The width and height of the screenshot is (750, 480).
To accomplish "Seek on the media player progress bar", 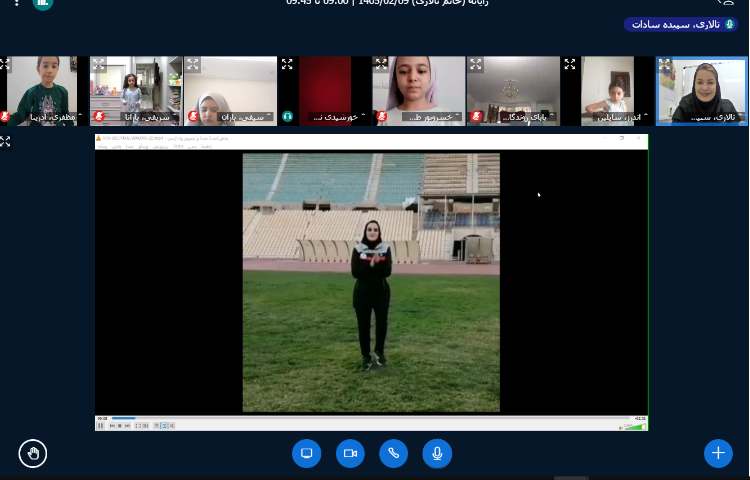I will (371, 418).
